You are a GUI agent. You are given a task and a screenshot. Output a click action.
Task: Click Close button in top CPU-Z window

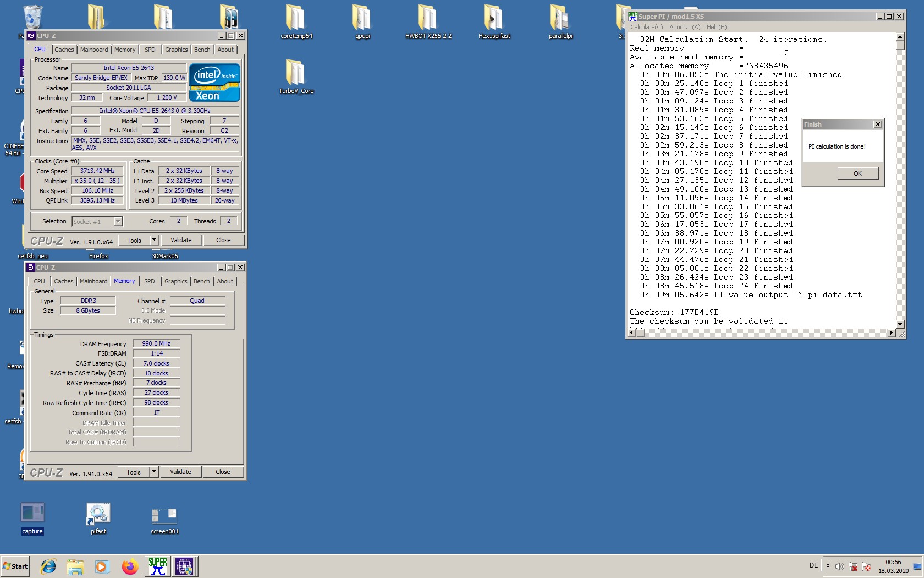(x=223, y=240)
